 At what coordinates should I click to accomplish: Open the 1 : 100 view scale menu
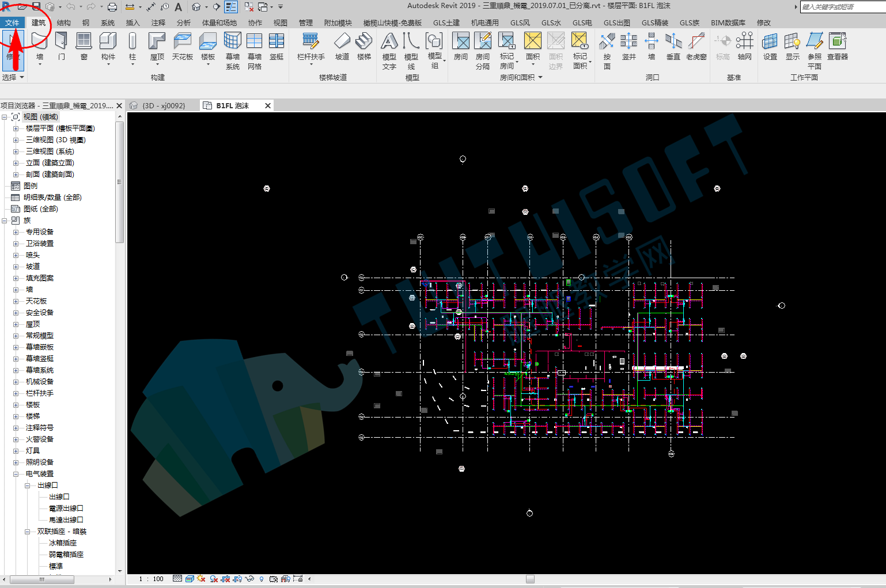point(151,579)
